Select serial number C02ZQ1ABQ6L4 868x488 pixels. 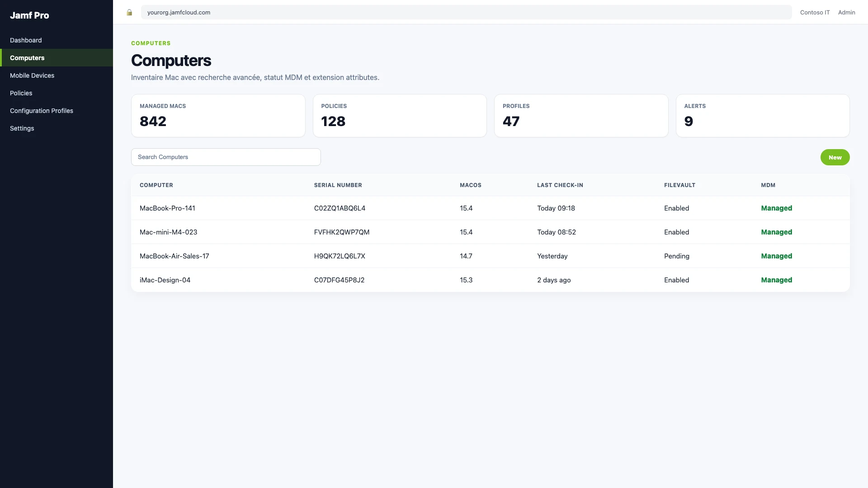(x=340, y=208)
